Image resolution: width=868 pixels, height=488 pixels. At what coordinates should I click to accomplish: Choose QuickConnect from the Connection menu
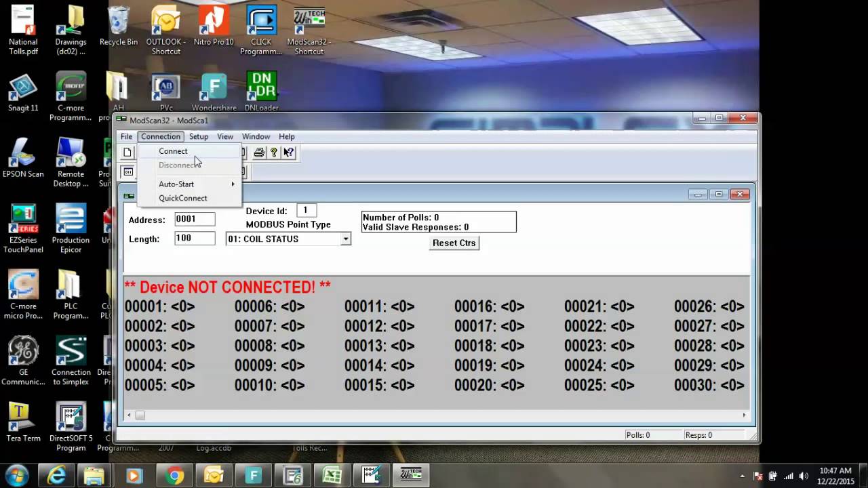pos(189,198)
